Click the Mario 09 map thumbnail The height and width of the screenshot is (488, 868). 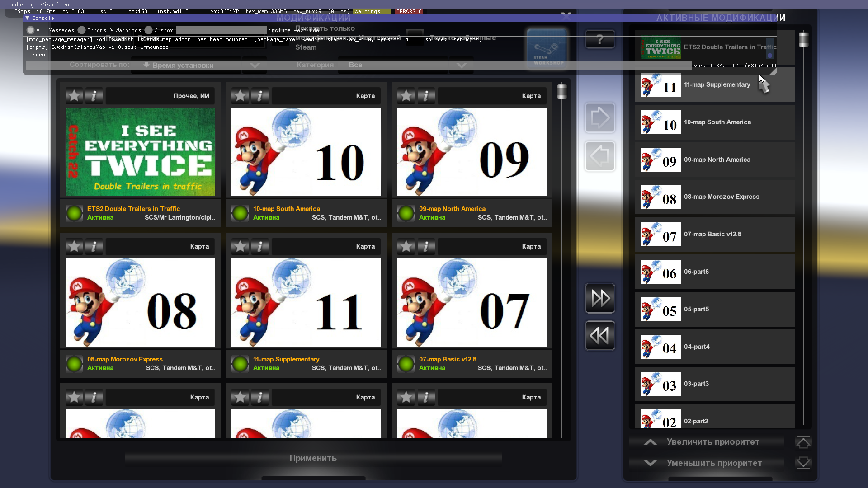[472, 152]
